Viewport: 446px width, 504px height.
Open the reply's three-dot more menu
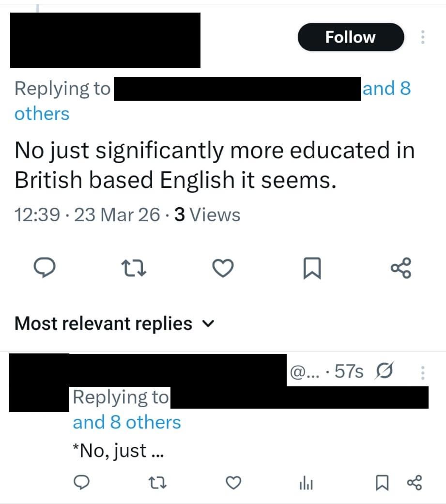point(422,372)
